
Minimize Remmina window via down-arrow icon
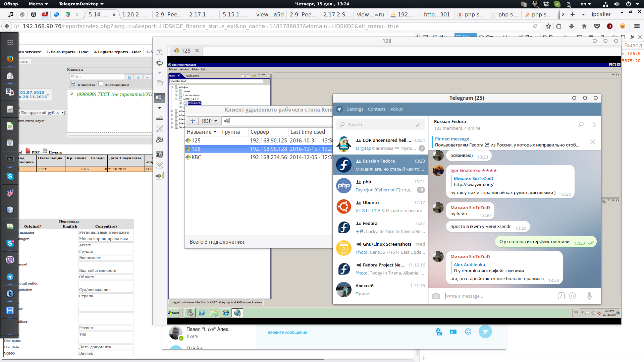coord(160,165)
